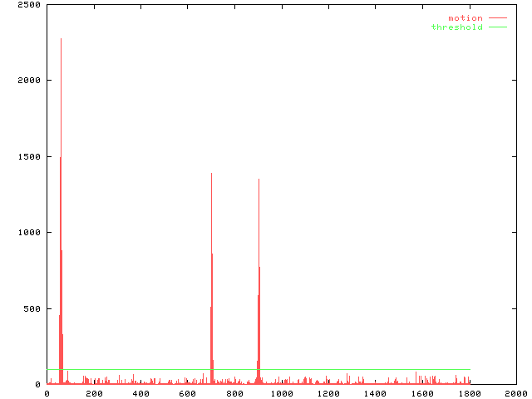532x399 pixels.
Task: Click the 1800 label on the x-axis
Action: pos(469,394)
